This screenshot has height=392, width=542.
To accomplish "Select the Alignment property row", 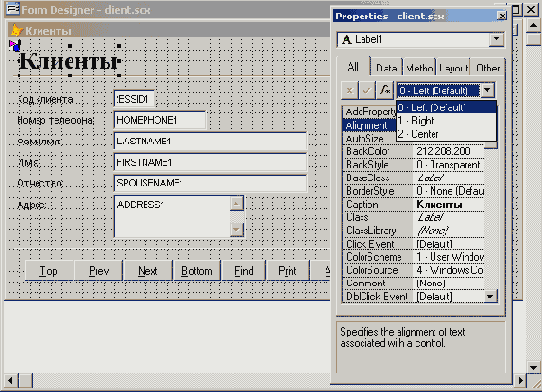I will point(370,125).
